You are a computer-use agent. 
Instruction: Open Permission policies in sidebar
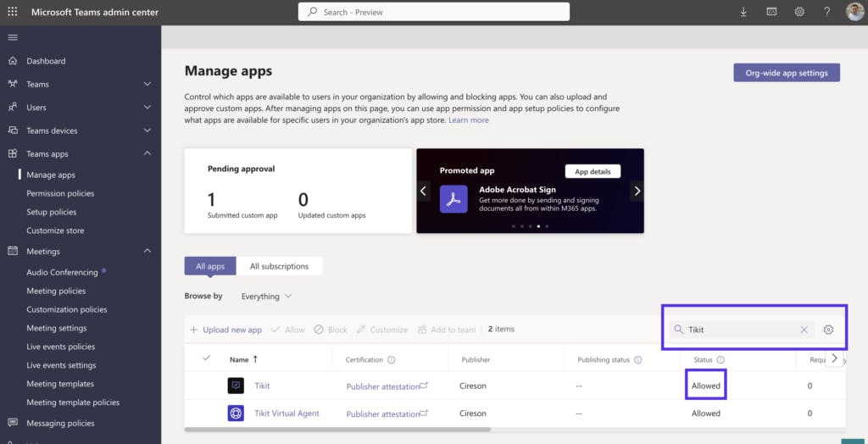[x=60, y=193]
